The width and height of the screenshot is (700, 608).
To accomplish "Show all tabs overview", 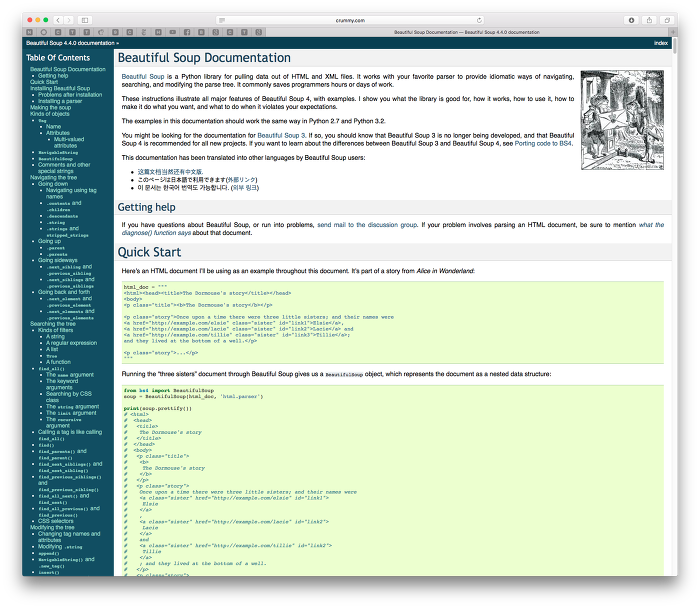I will (x=667, y=20).
